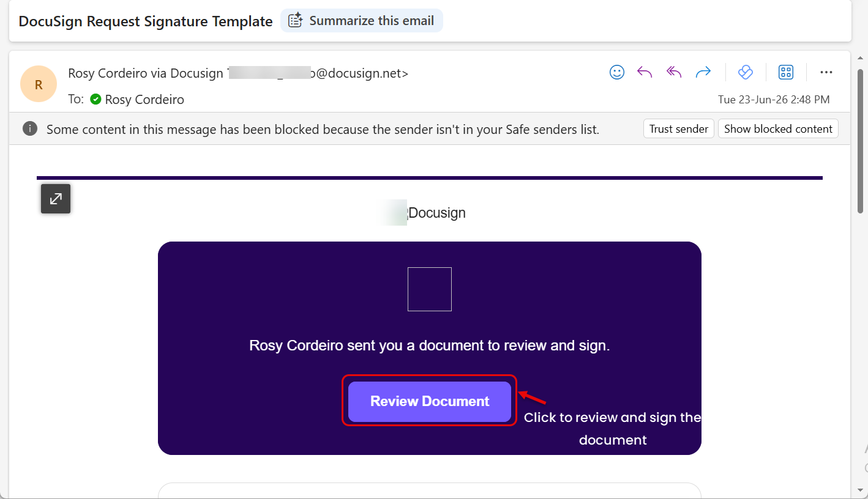This screenshot has height=499, width=868.
Task: Open the Copilot icon in message toolbar
Action: click(x=745, y=72)
